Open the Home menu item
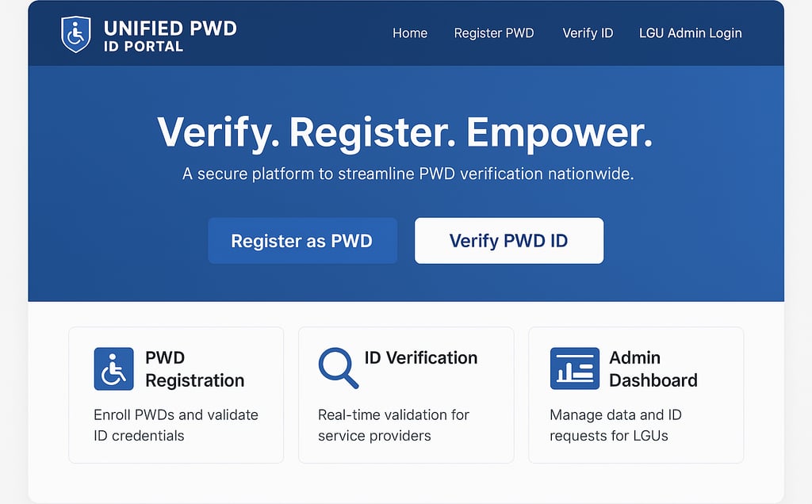The image size is (812, 504). pyautogui.click(x=409, y=33)
